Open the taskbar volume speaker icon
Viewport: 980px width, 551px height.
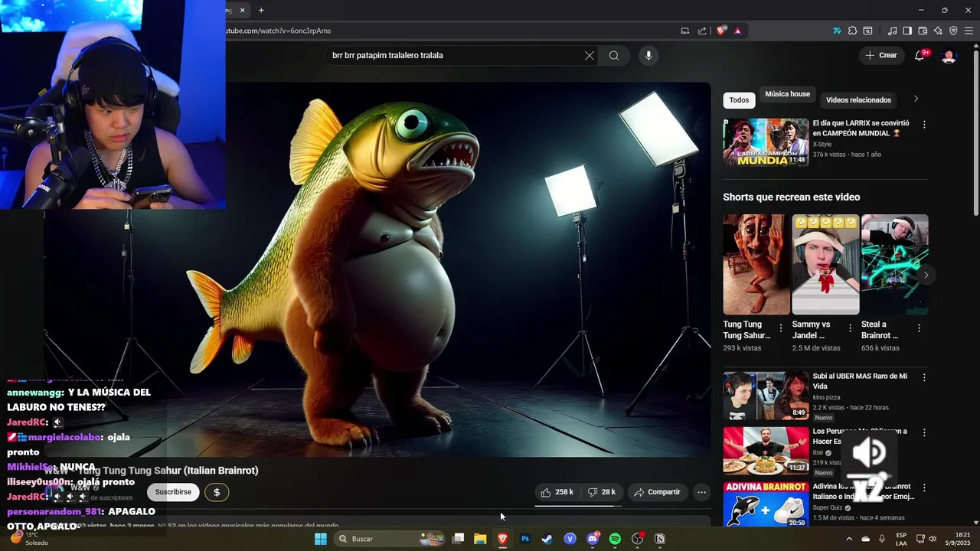[933, 539]
